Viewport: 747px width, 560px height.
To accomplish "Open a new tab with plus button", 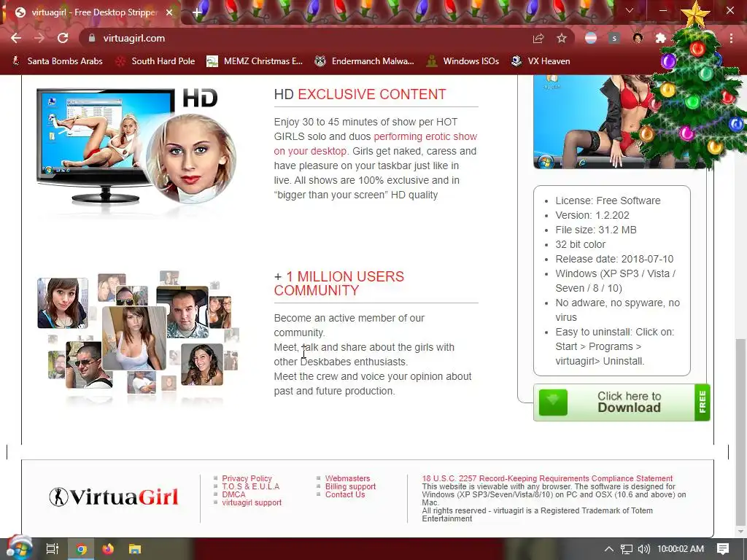I will tap(197, 13).
